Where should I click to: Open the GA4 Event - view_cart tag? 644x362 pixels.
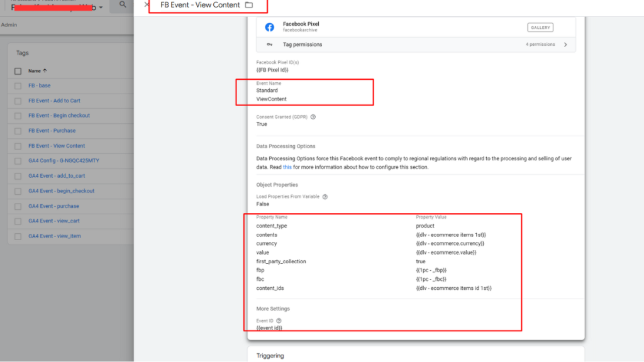[x=54, y=221]
